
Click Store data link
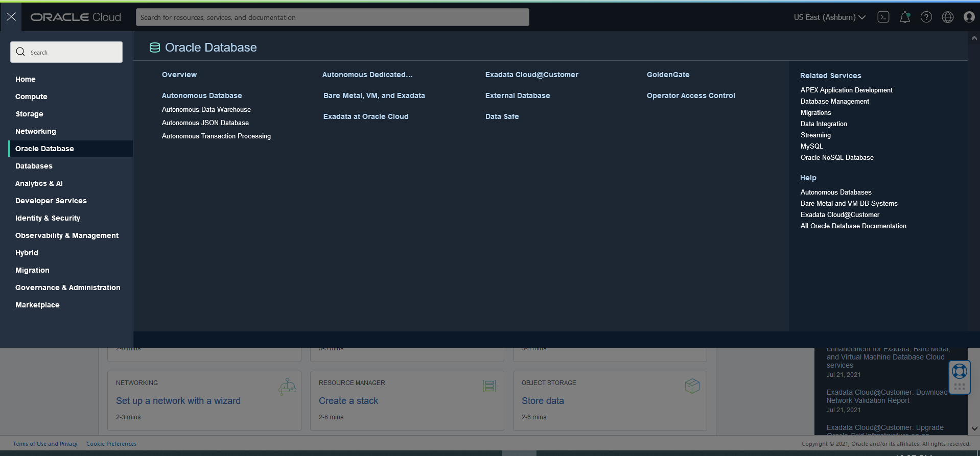coord(543,401)
